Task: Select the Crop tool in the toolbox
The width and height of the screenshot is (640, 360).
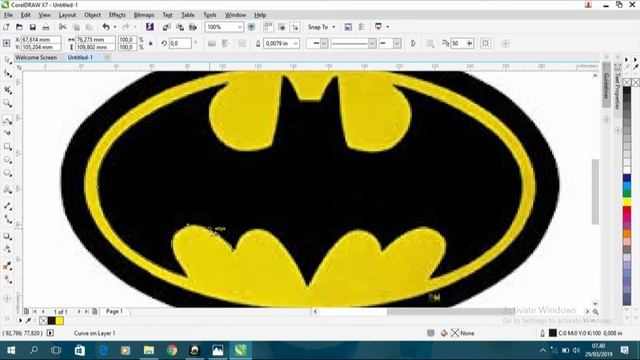Action: tap(7, 90)
